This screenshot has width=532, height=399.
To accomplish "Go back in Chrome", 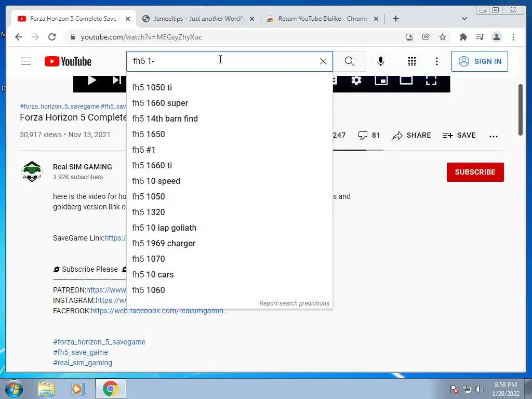I will (x=19, y=37).
